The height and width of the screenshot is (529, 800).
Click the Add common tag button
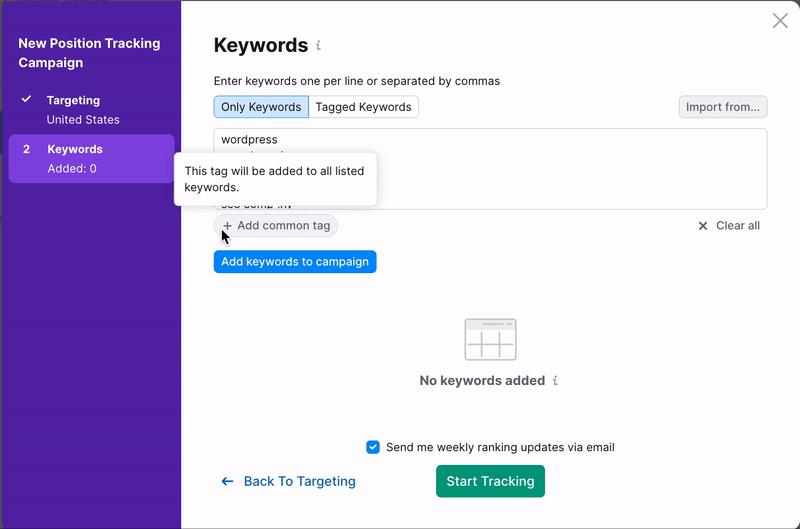click(283, 226)
